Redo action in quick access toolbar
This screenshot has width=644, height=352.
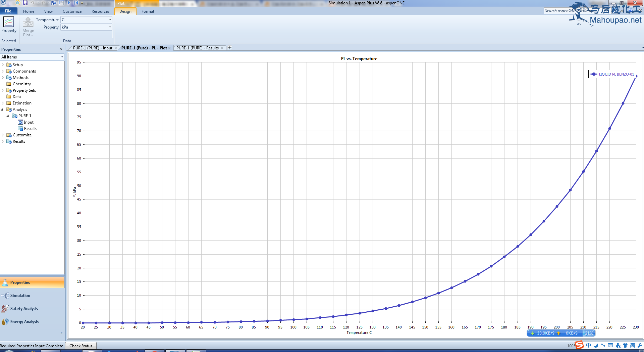tap(44, 3)
